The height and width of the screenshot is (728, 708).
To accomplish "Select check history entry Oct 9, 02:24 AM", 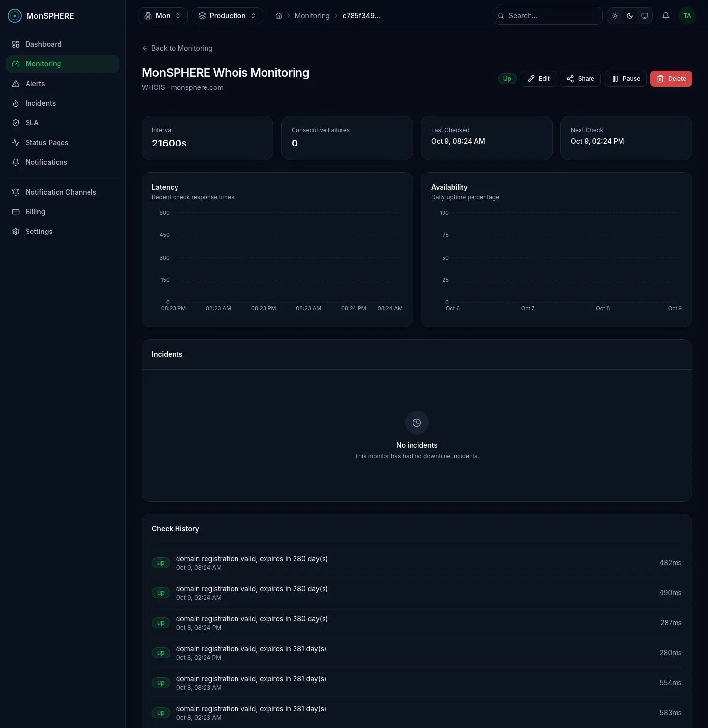I will point(417,593).
